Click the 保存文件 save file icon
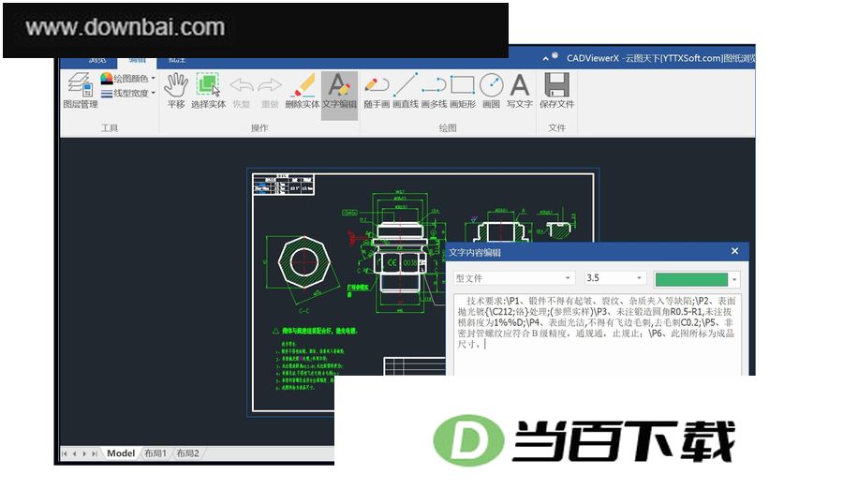The image size is (843, 504). tap(557, 90)
